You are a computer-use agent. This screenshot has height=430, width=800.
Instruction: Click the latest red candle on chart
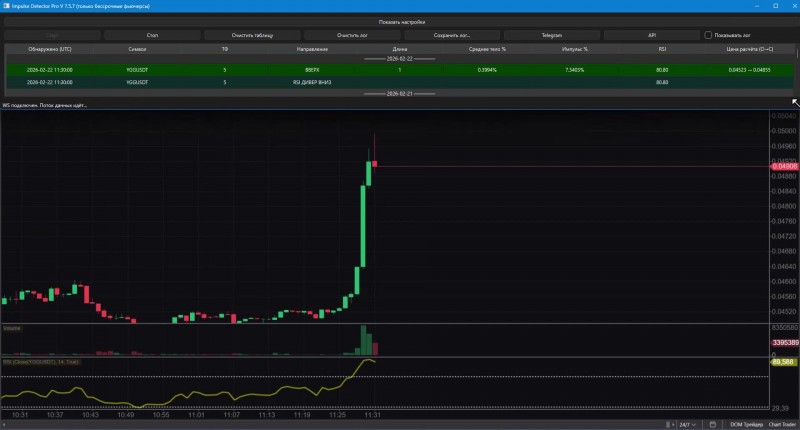click(x=374, y=164)
